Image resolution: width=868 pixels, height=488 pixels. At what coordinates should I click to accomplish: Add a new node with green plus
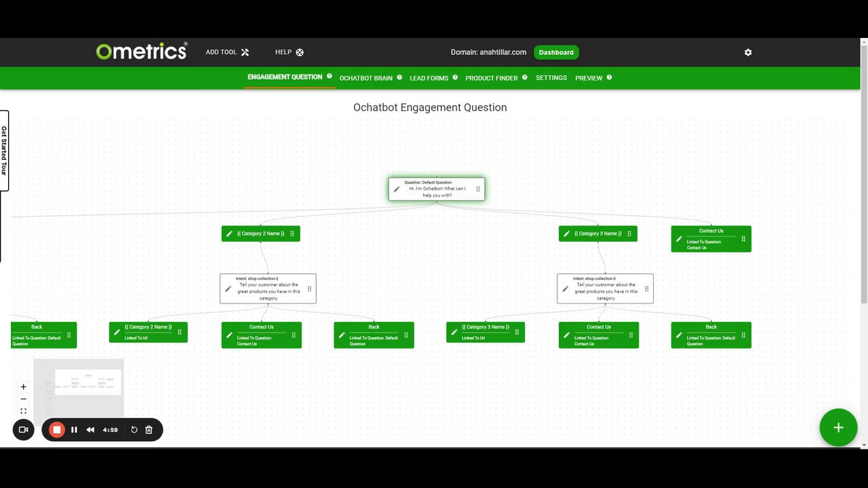coord(838,428)
